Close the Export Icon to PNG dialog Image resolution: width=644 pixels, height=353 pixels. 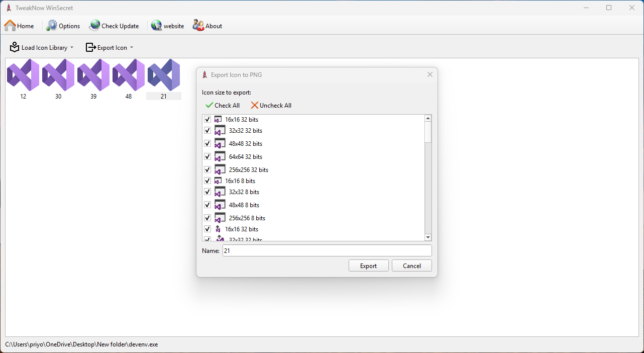[430, 74]
